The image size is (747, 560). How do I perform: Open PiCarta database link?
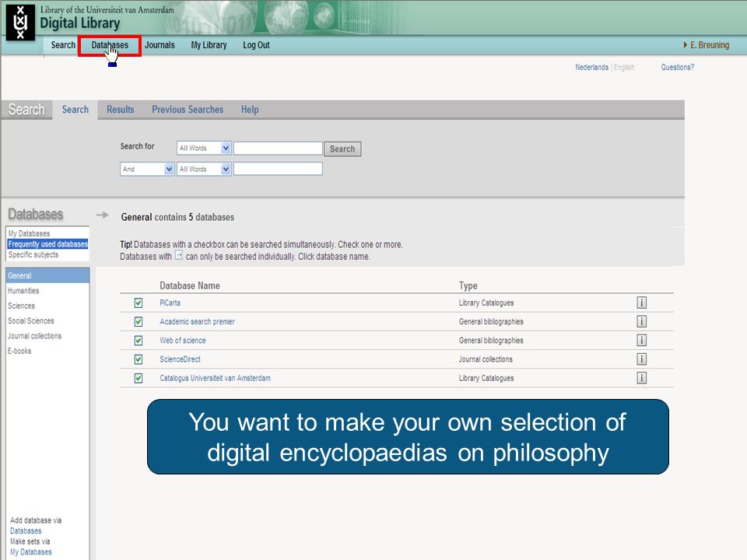click(x=170, y=303)
